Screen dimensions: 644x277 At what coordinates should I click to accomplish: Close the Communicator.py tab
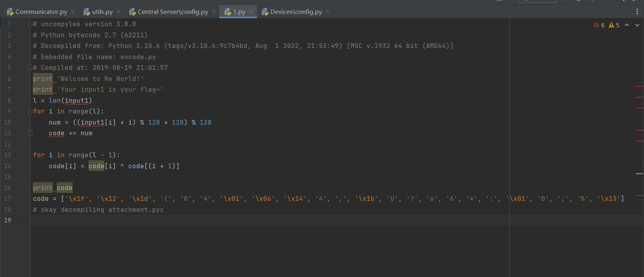point(73,12)
